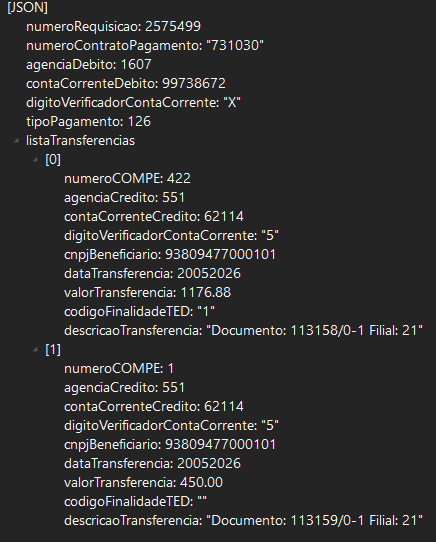Select the [1] index label
The height and width of the screenshot is (542, 436).
[53, 349]
